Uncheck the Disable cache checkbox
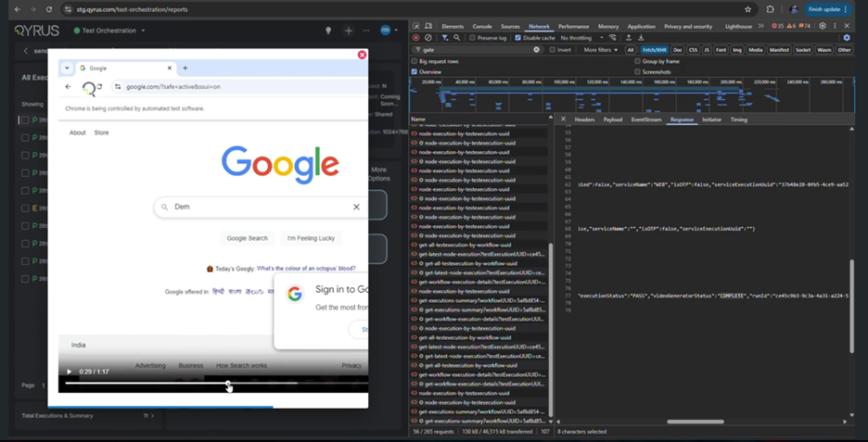This screenshot has width=868, height=442. point(518,38)
